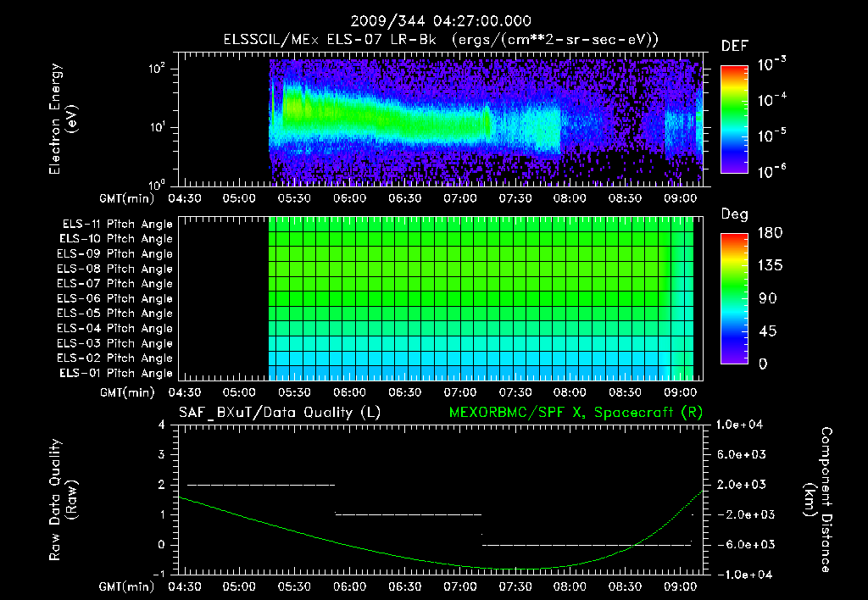Click the 10^-6 value on DEF scale
The image size is (868, 600).
[x=772, y=171]
